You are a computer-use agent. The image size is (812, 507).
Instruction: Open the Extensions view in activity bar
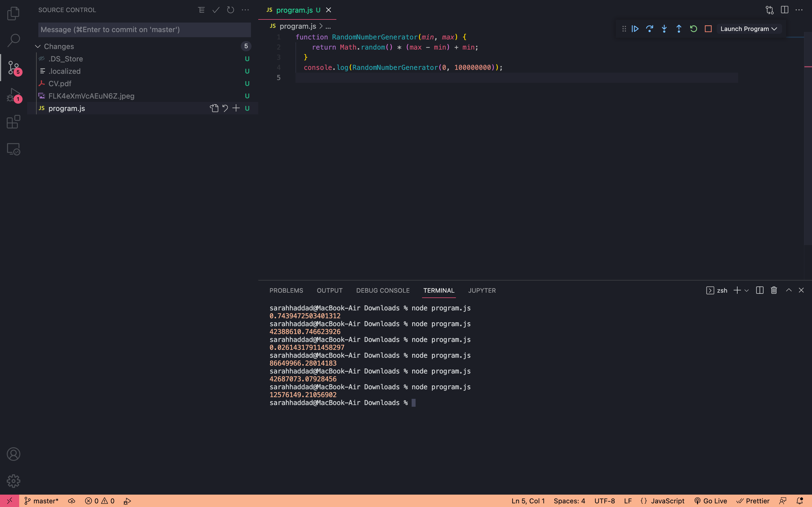(14, 122)
